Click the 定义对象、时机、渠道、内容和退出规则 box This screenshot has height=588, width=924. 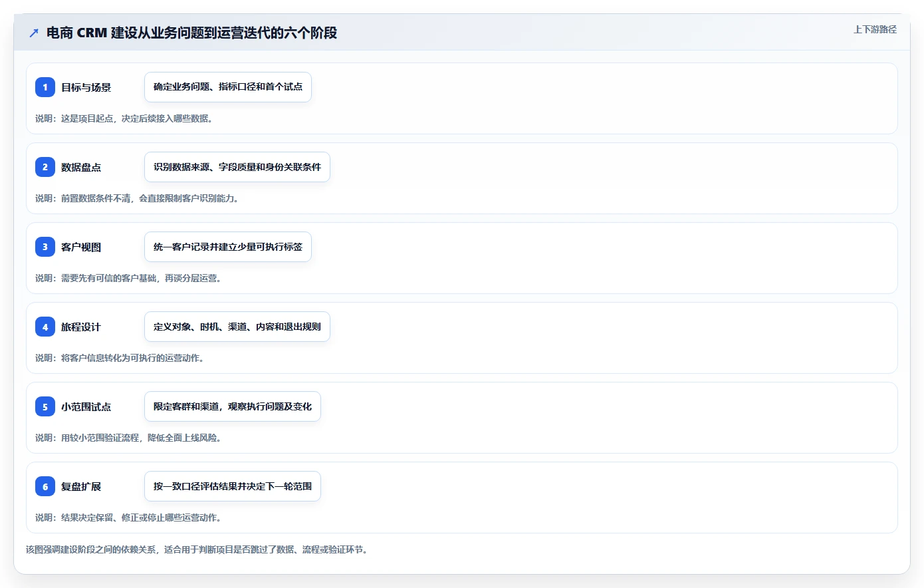(x=237, y=327)
